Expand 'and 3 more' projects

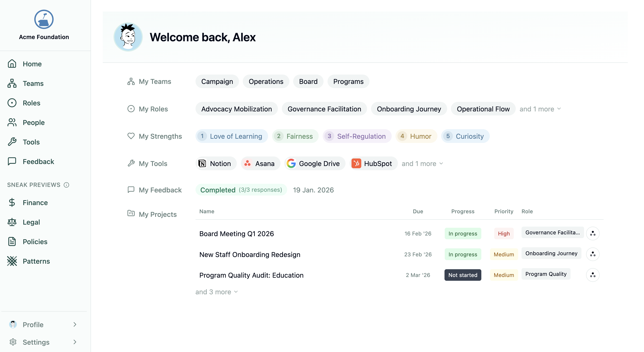tap(217, 292)
